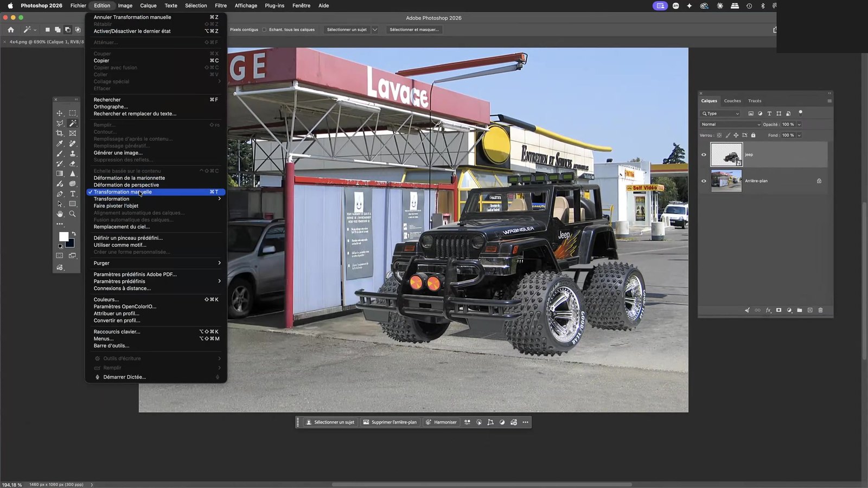Screen dimensions: 868x488
Task: Open layer effects fx menu
Action: (x=768, y=310)
